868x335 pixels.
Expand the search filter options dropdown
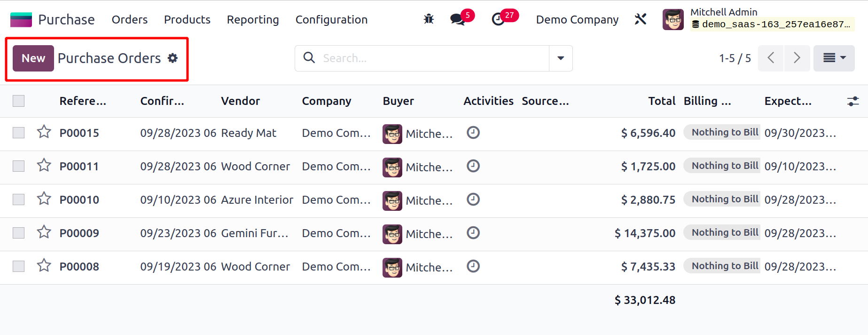(561, 58)
